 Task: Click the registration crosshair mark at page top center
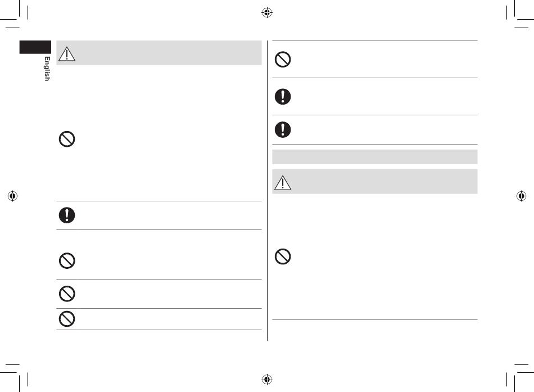pos(267,12)
